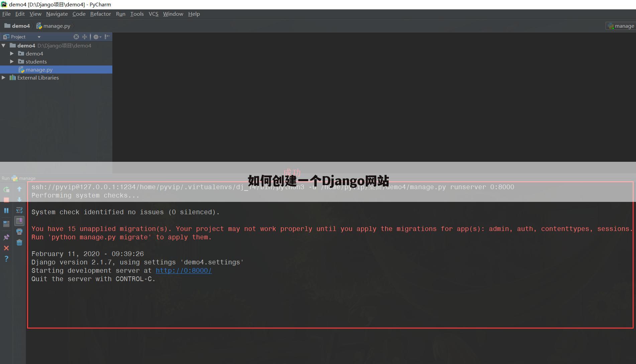Toggle scroll to end of console
This screenshot has width=636, height=364.
coord(19,221)
